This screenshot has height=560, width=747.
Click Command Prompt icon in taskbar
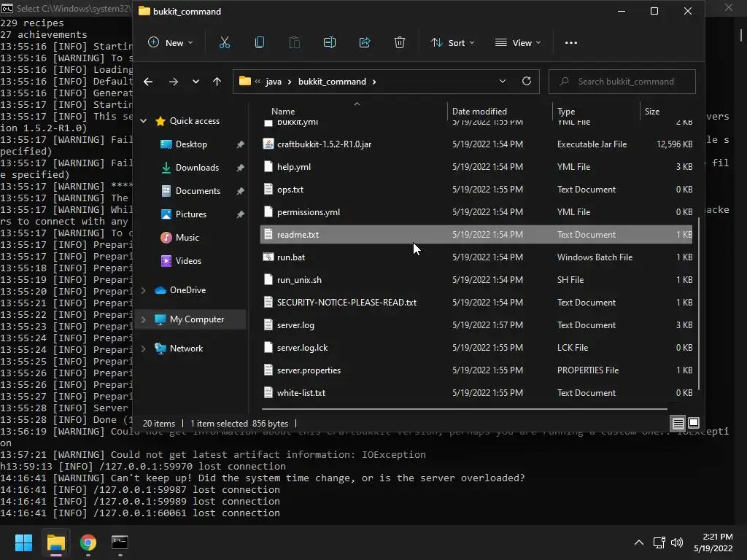(x=120, y=542)
